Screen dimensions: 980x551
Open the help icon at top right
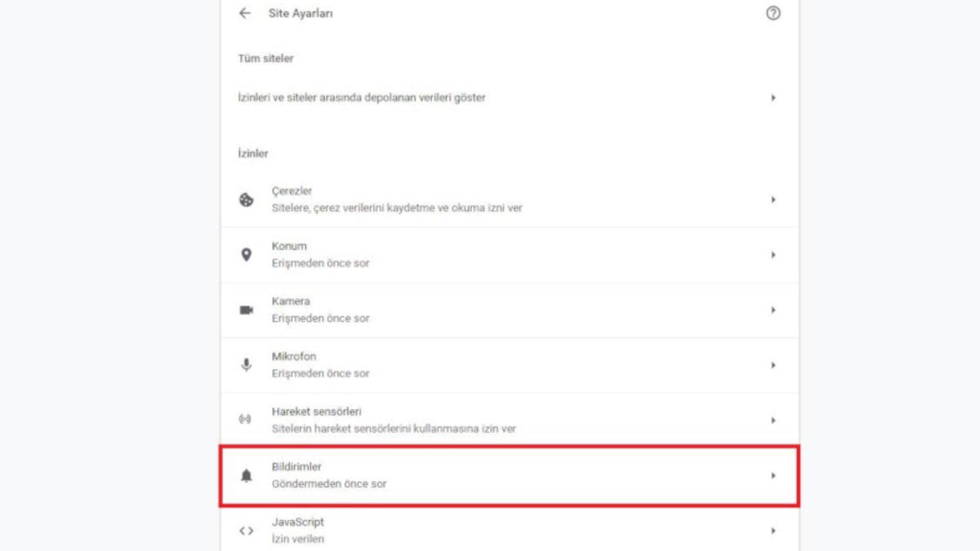[773, 13]
